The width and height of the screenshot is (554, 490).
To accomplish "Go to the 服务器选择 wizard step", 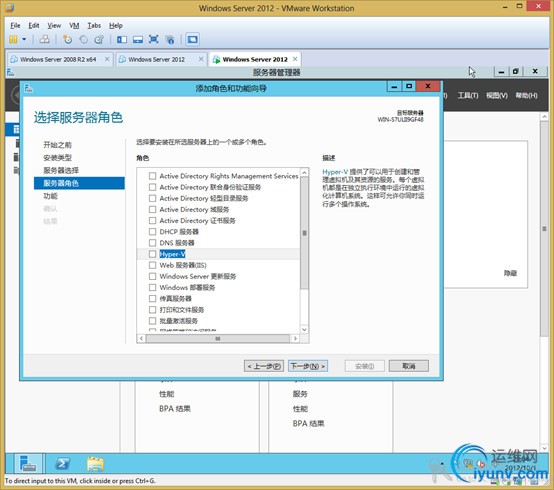I will click(61, 170).
